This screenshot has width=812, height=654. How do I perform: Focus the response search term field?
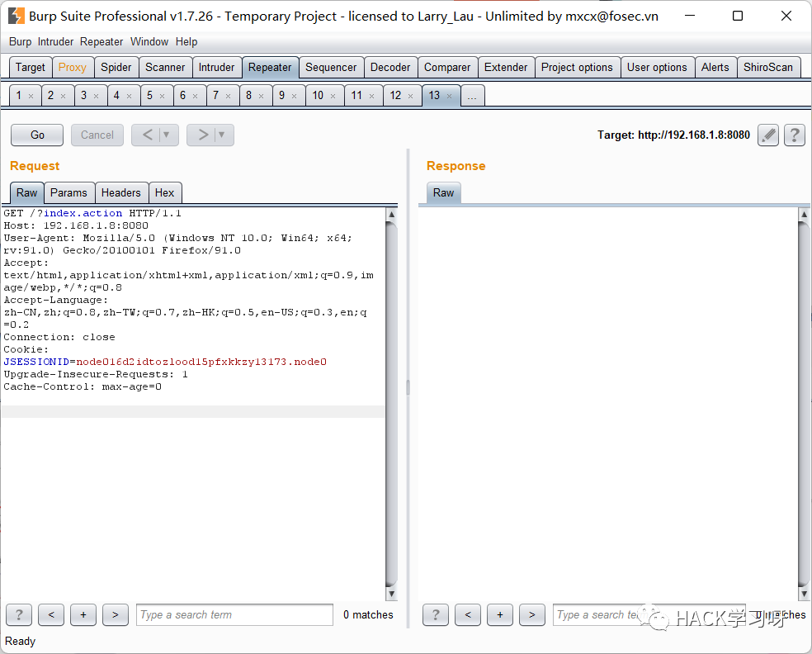(x=649, y=614)
